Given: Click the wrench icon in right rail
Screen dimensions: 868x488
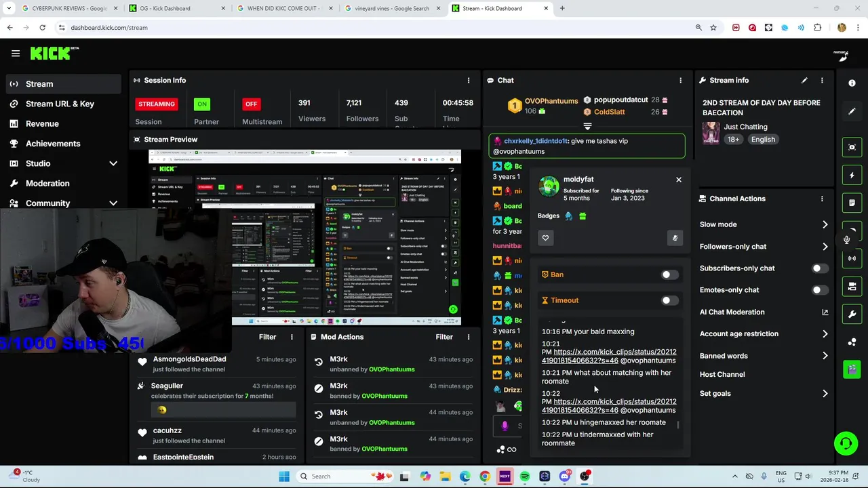Looking at the screenshot, I should click(x=852, y=314).
